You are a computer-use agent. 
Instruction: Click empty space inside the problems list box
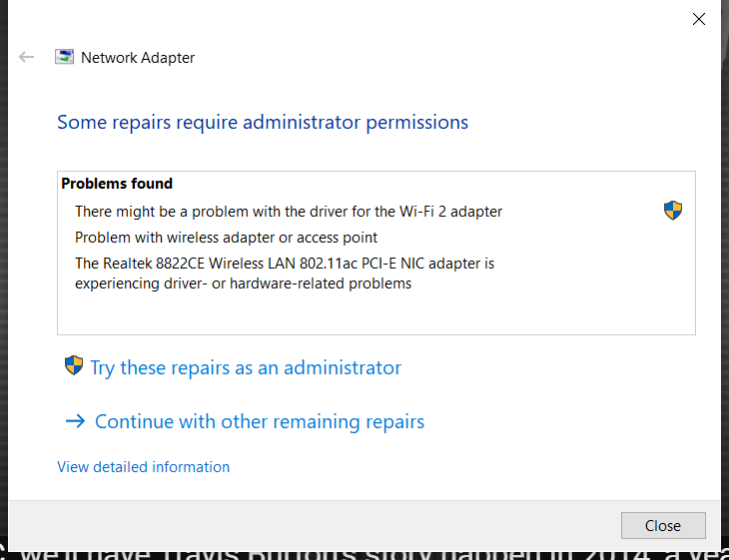(x=399, y=314)
